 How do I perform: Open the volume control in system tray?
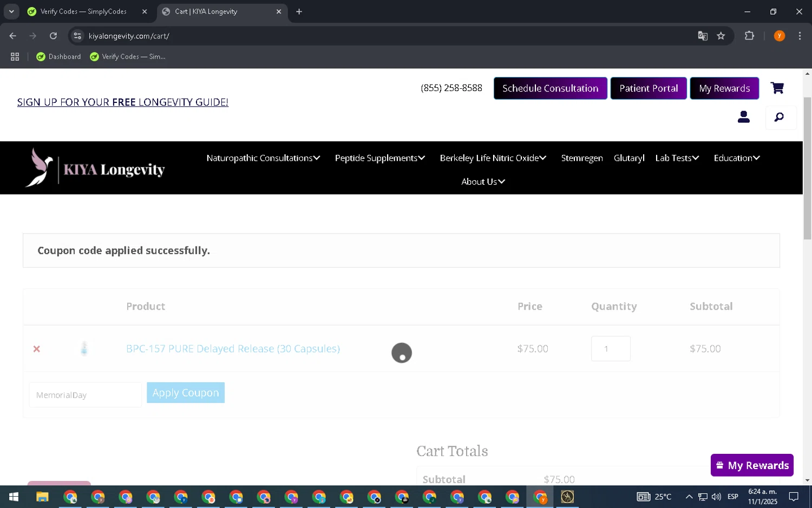716,497
